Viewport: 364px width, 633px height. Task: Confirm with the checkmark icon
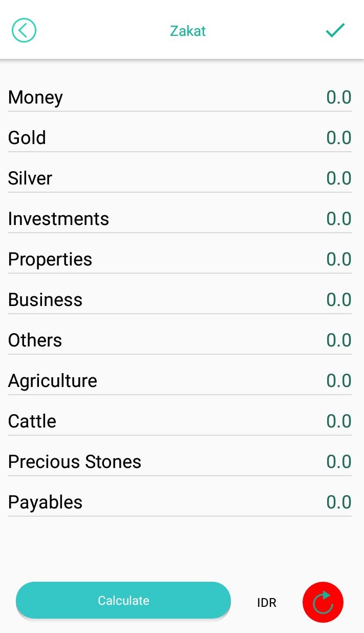[335, 31]
